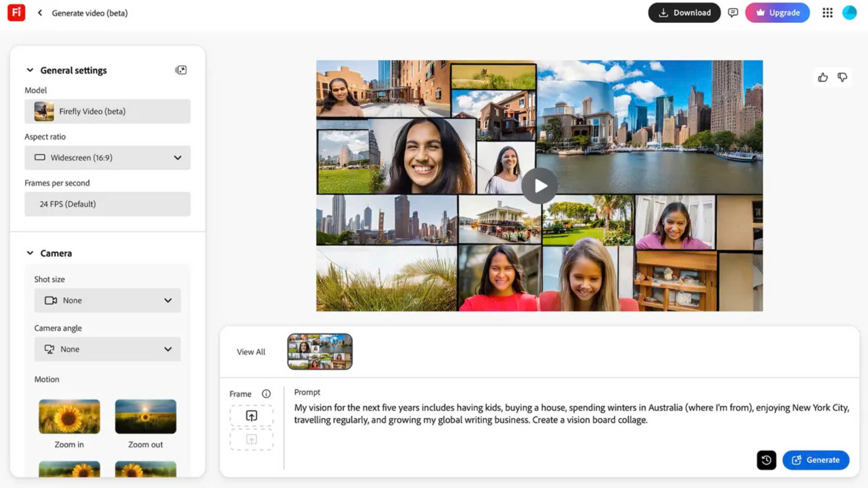Open the apps grid menu
Viewport: 868px width, 488px height.
pos(827,13)
